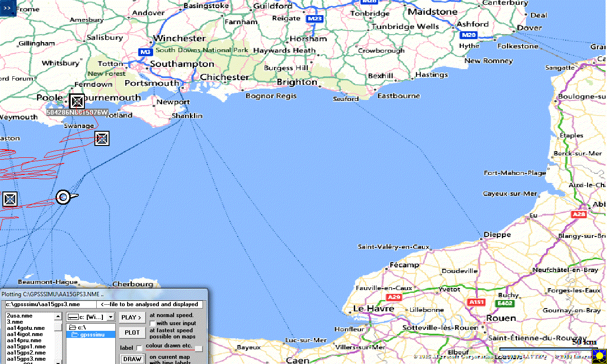
Task: Click the yellow sun icon in bottom-right corner
Action: pyautogui.click(x=599, y=356)
